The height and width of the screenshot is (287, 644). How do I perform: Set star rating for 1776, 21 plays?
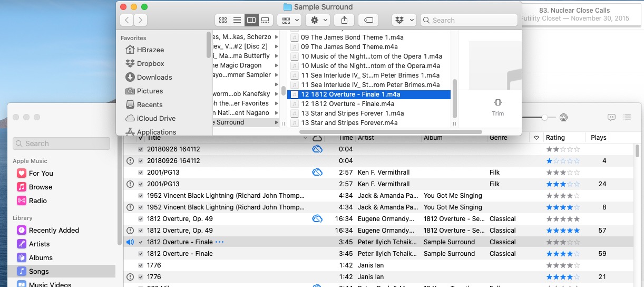click(x=563, y=277)
